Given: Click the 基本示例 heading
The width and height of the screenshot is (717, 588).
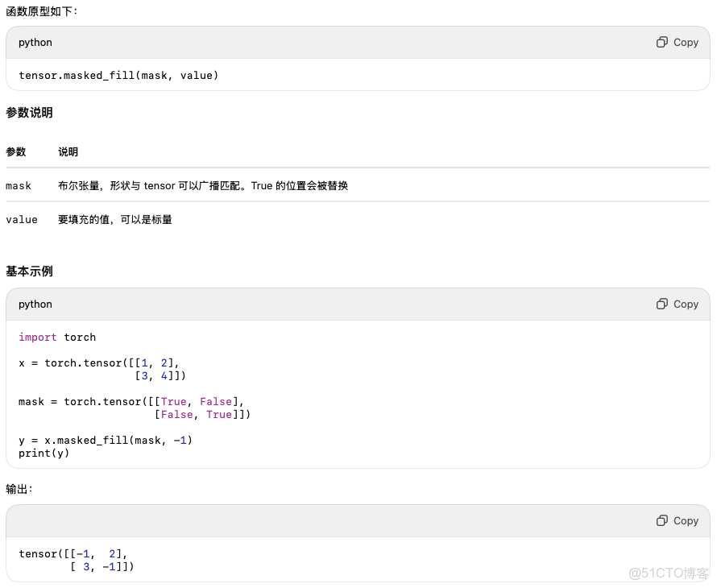Looking at the screenshot, I should [x=29, y=271].
